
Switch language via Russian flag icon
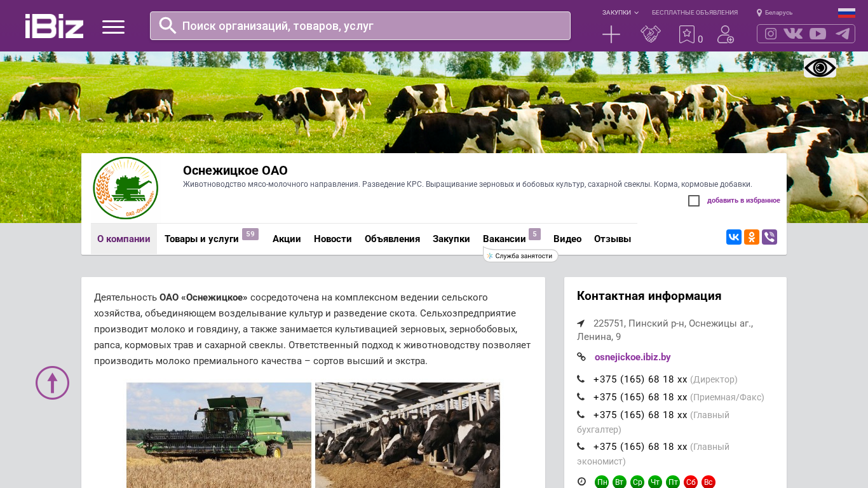(x=846, y=13)
